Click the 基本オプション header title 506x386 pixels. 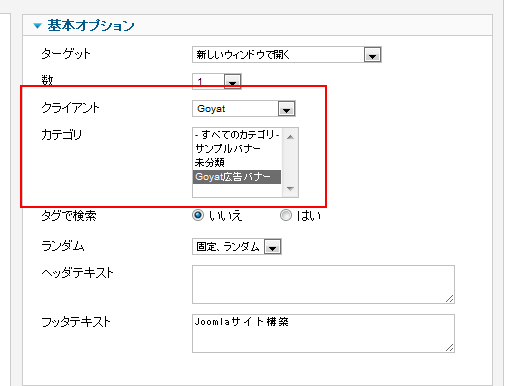point(91,26)
